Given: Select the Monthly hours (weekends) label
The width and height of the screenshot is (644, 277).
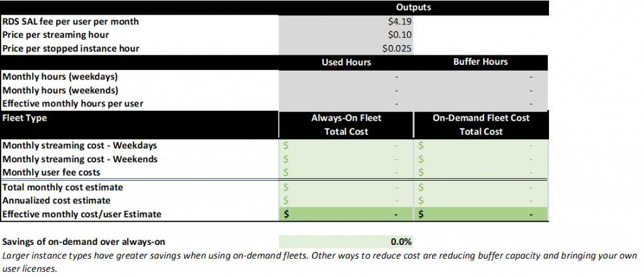Looking at the screenshot, I should pos(60,90).
